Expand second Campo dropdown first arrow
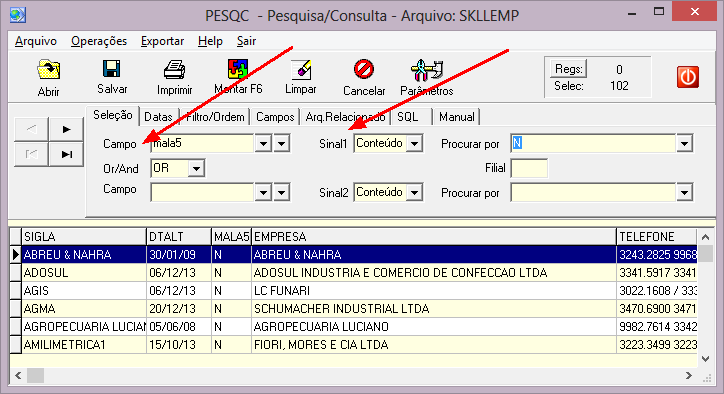Image resolution: width=724 pixels, height=394 pixels. click(263, 192)
